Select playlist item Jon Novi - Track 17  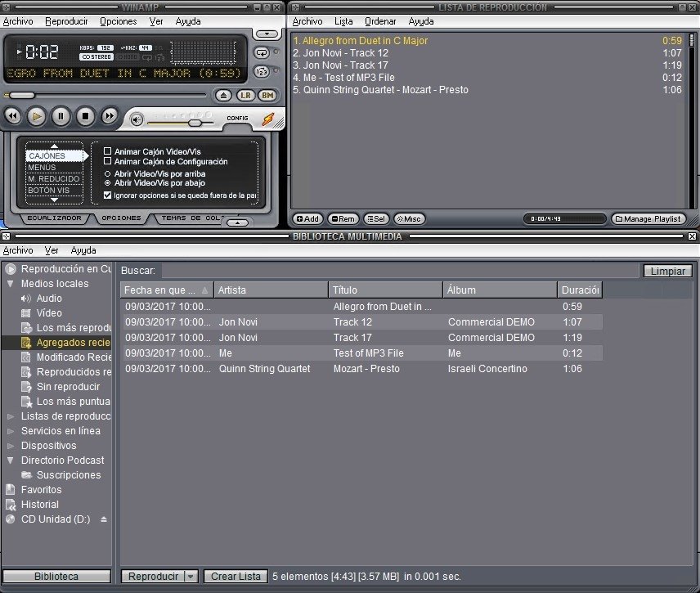[487, 65]
